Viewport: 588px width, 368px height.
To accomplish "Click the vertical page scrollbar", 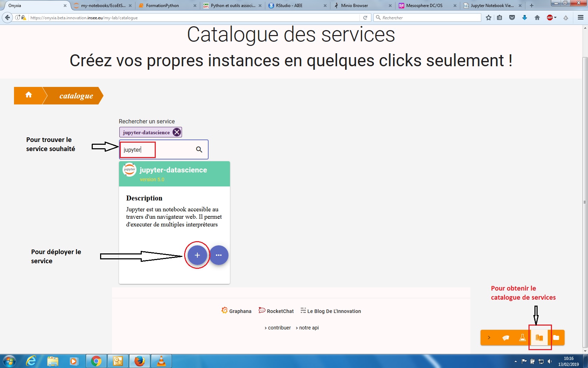I will pos(585,202).
